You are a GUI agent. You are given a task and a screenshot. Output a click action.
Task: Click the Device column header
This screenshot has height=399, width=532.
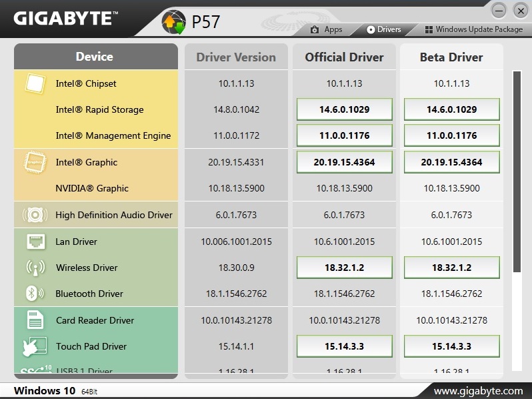(96, 56)
